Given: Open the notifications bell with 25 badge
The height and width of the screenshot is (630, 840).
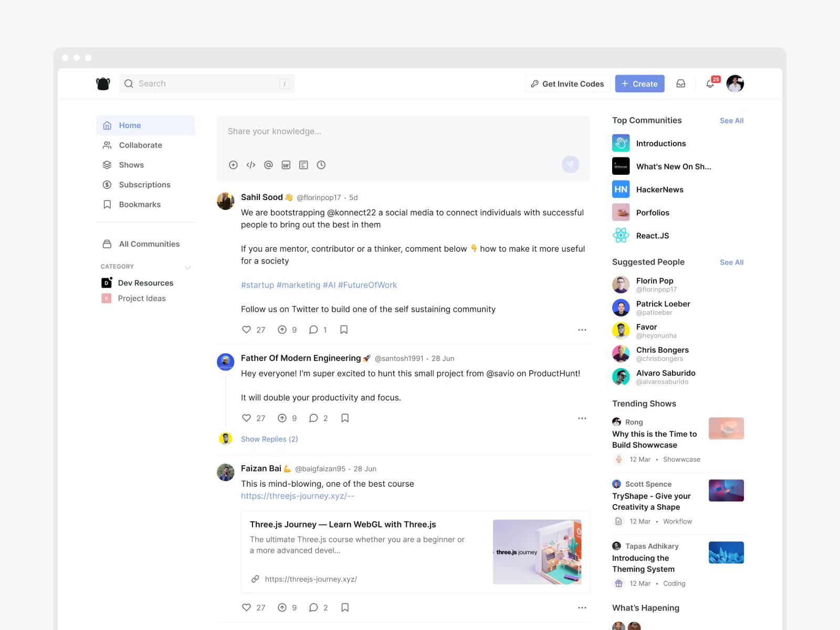Looking at the screenshot, I should [x=710, y=83].
